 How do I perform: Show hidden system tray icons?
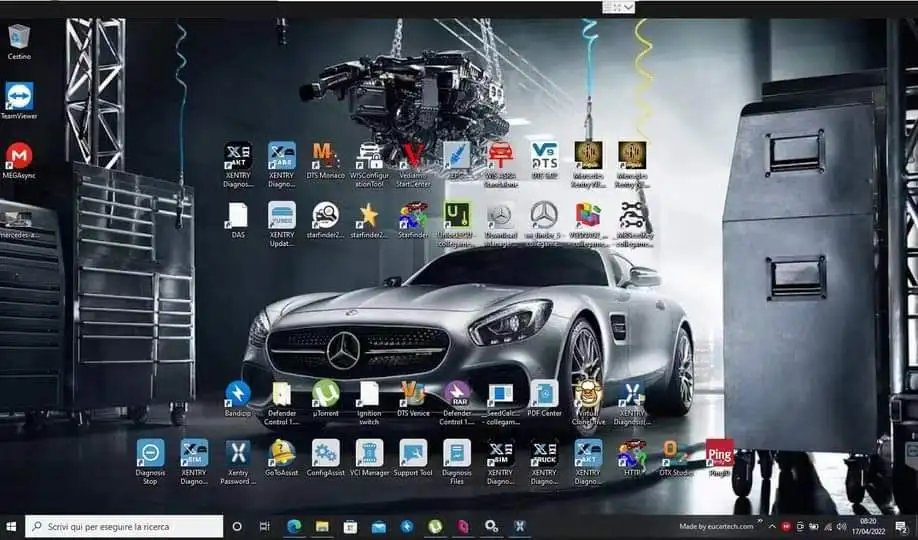point(772,527)
